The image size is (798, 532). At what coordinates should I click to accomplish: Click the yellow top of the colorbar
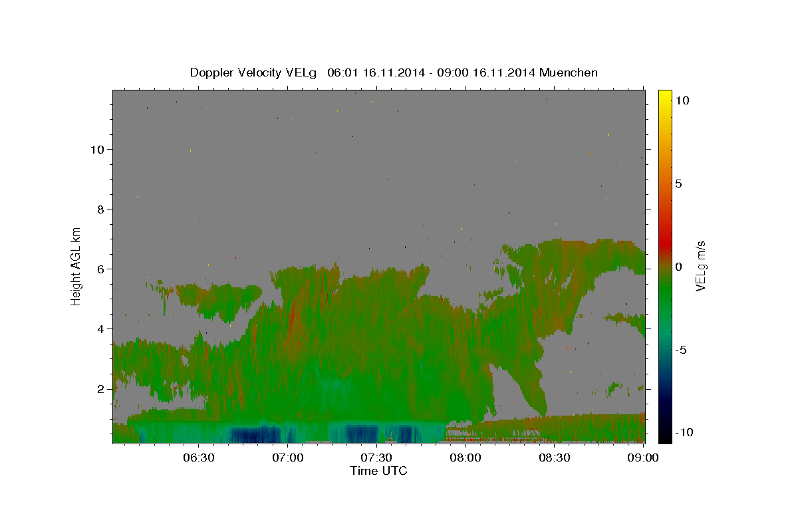[665, 96]
